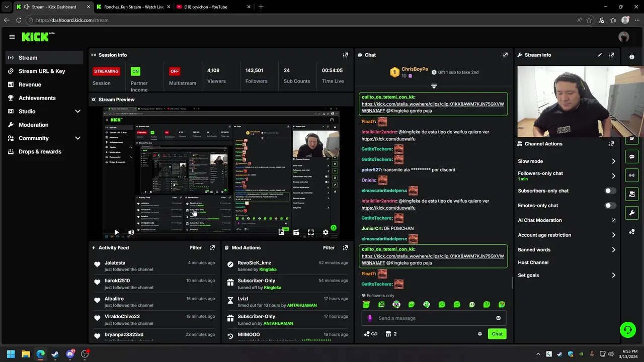Click the Send a message field
The height and width of the screenshot is (362, 644).
[x=433, y=318]
